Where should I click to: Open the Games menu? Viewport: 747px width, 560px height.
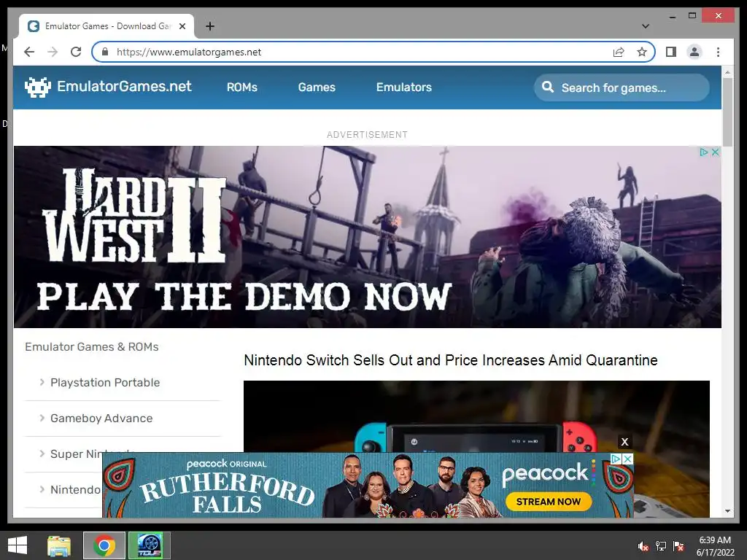pyautogui.click(x=317, y=87)
